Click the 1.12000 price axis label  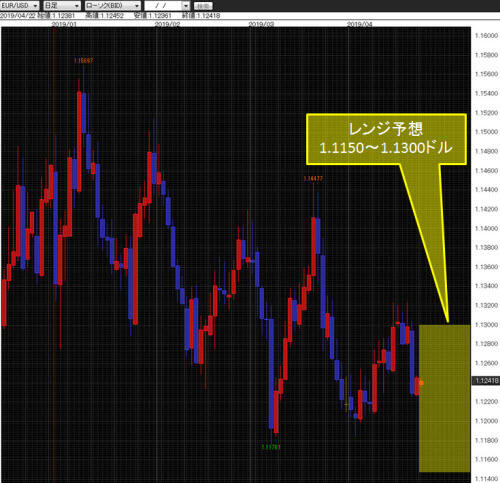point(486,421)
